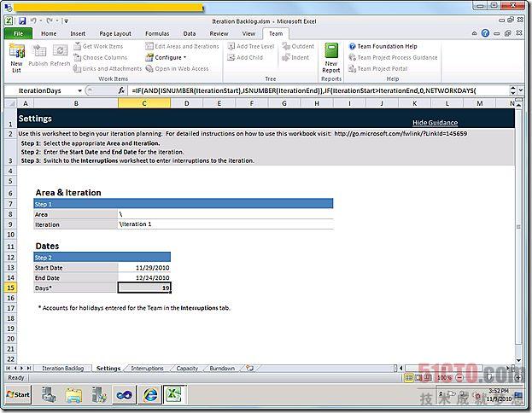Screen dimensions: 532x413
Task: Switch to the Page Layout ribbon tab
Action: [x=115, y=33]
